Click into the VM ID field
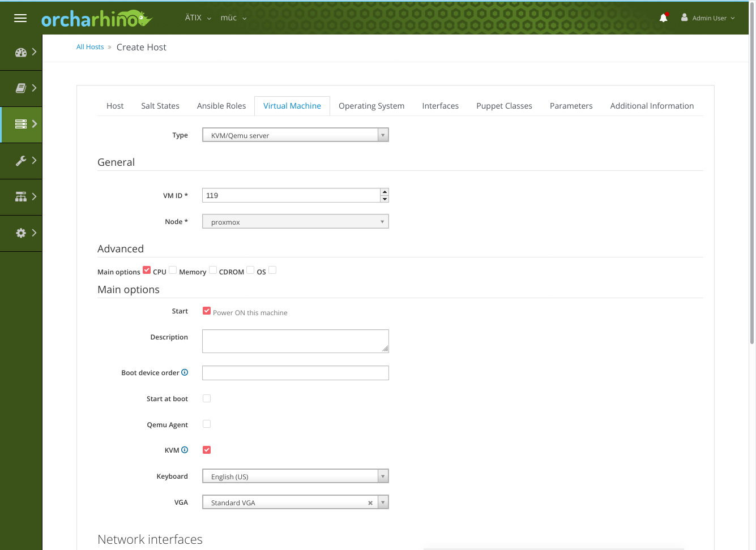This screenshot has height=550, width=756. (x=291, y=195)
